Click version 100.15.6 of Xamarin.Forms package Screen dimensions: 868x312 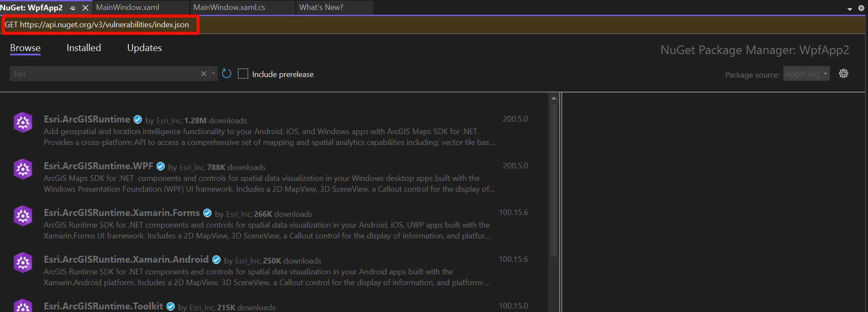coord(513,212)
